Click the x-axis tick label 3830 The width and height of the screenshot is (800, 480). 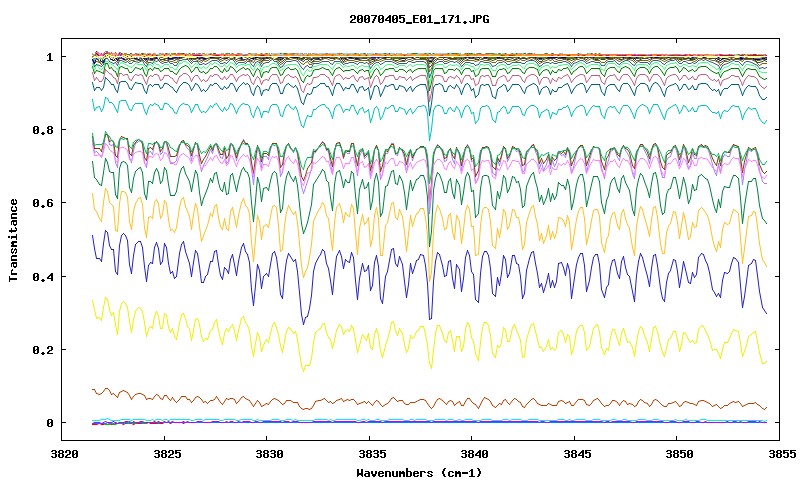pos(269,454)
